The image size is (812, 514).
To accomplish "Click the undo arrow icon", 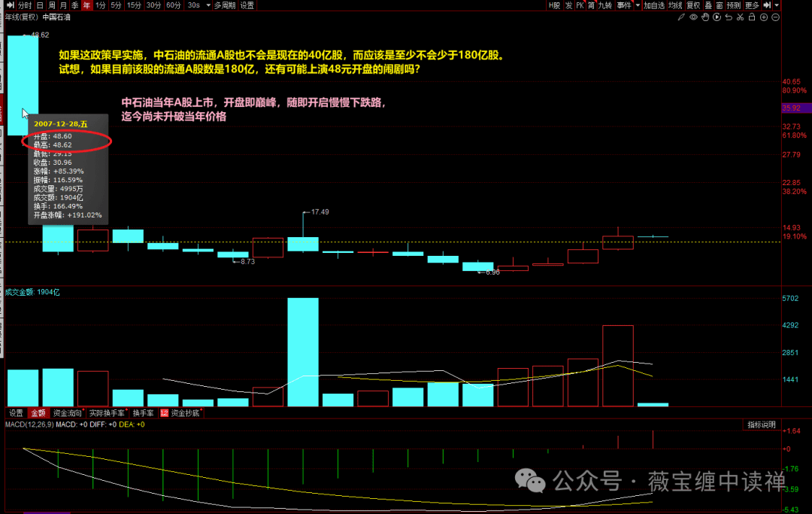I will pos(729,17).
